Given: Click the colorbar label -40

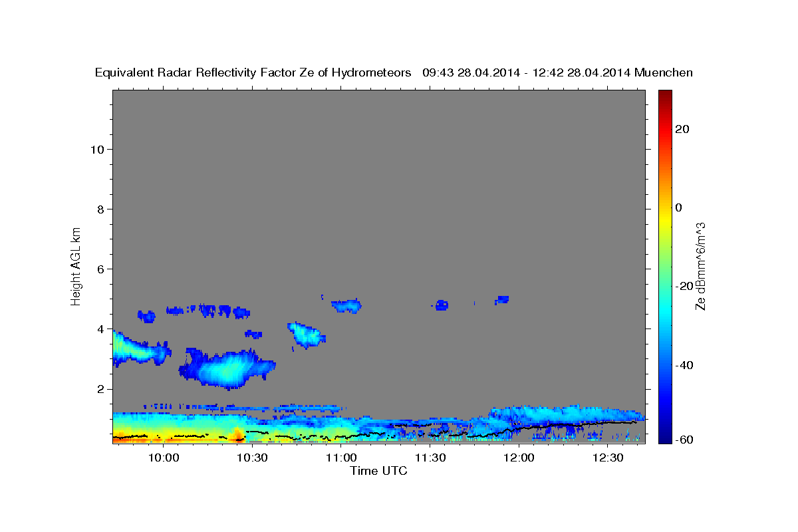Looking at the screenshot, I should point(684,365).
